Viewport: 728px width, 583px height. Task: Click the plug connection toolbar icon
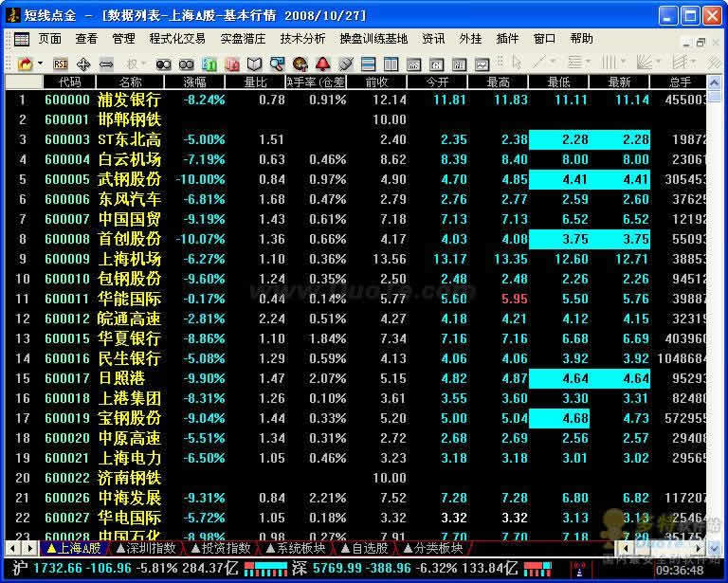click(346, 64)
